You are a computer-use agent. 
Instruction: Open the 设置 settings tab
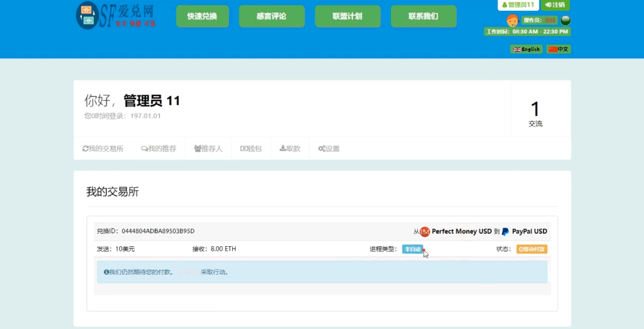click(329, 148)
